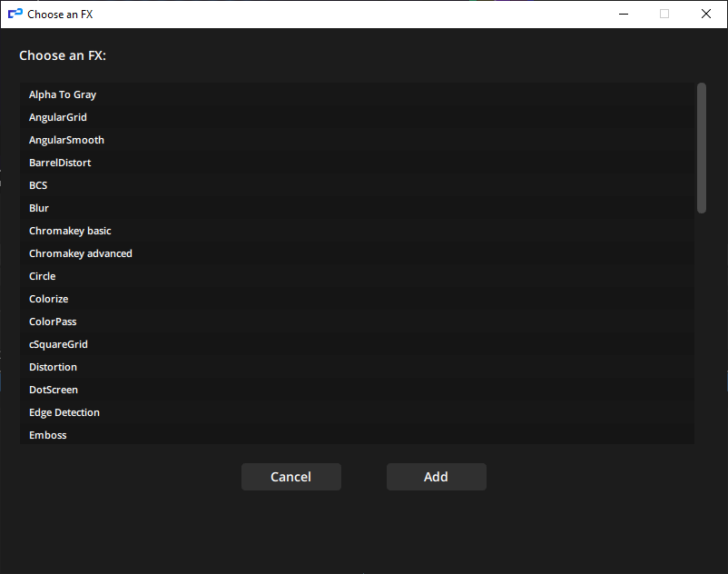Select Chromakey advanced effect
This screenshot has height=574, width=728.
(357, 254)
